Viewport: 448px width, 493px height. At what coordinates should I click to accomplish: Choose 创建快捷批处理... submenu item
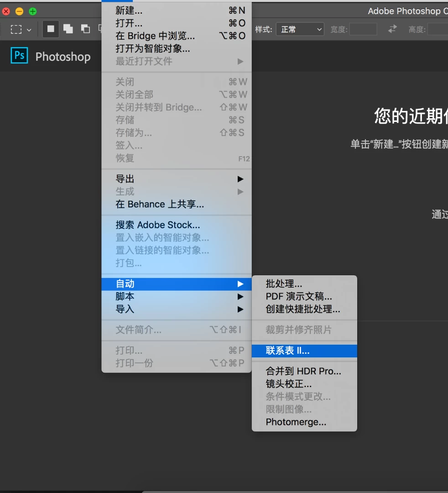click(304, 309)
